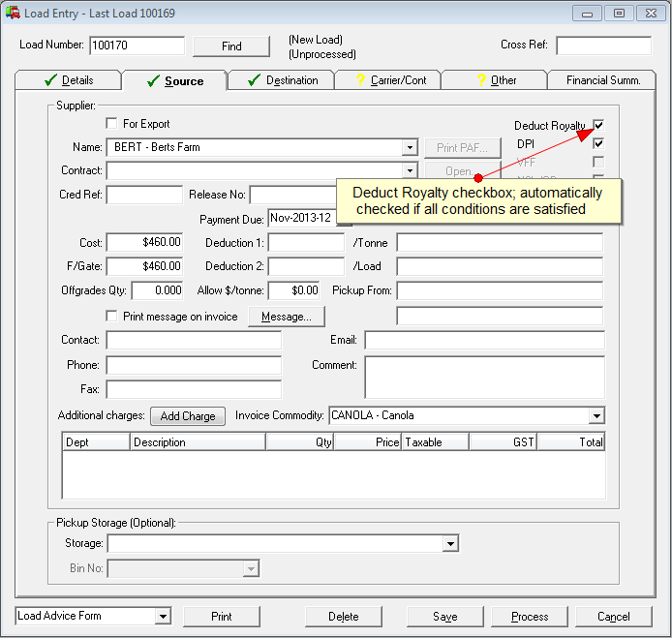The height and width of the screenshot is (638, 672).
Task: Open the Message... dialog button
Action: (x=286, y=317)
